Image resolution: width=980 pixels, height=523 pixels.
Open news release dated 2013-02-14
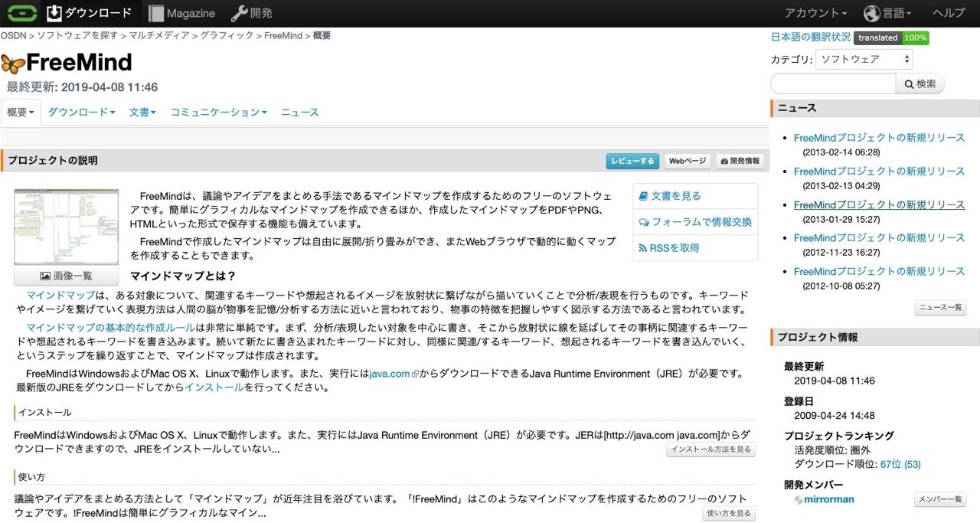[879, 138]
